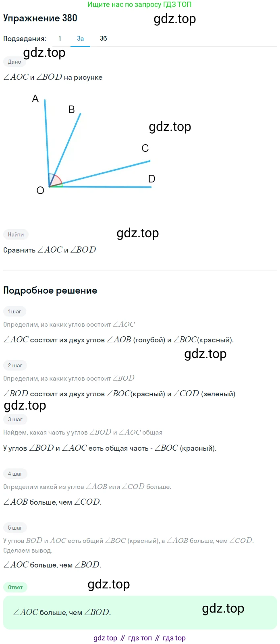Click the 3 шаг step badge
The image size is (280, 644).
[x=15, y=419]
